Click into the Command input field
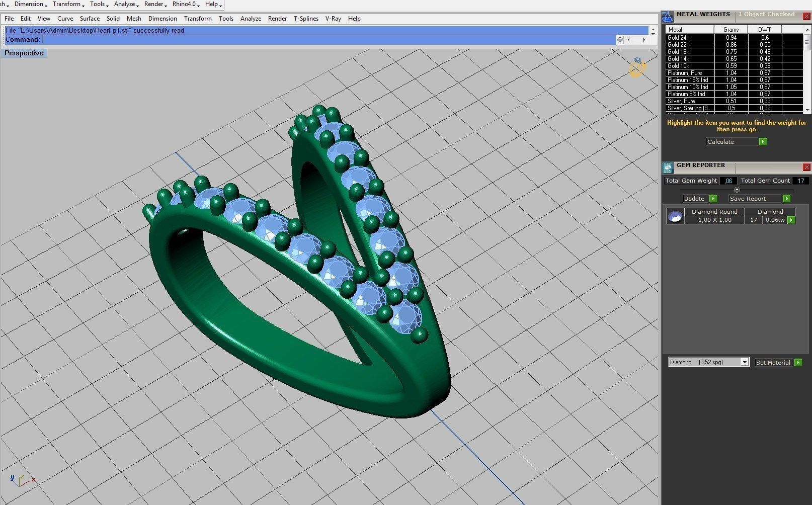 coord(329,39)
